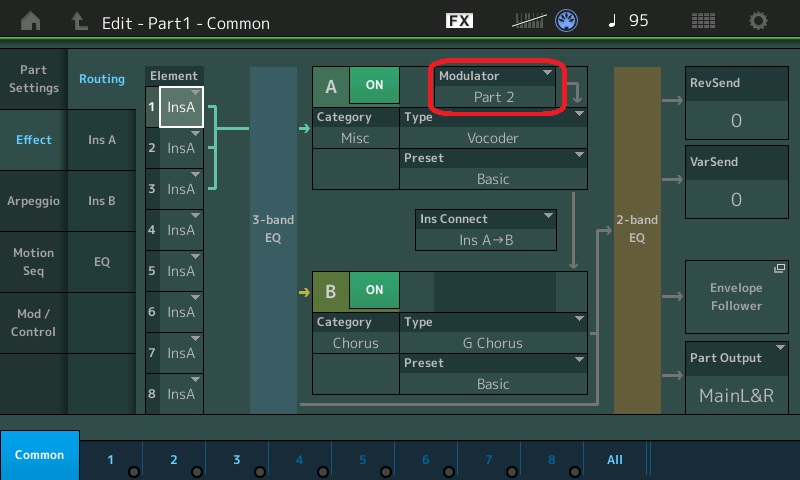Open the Ins A sub-tab

[x=102, y=140]
